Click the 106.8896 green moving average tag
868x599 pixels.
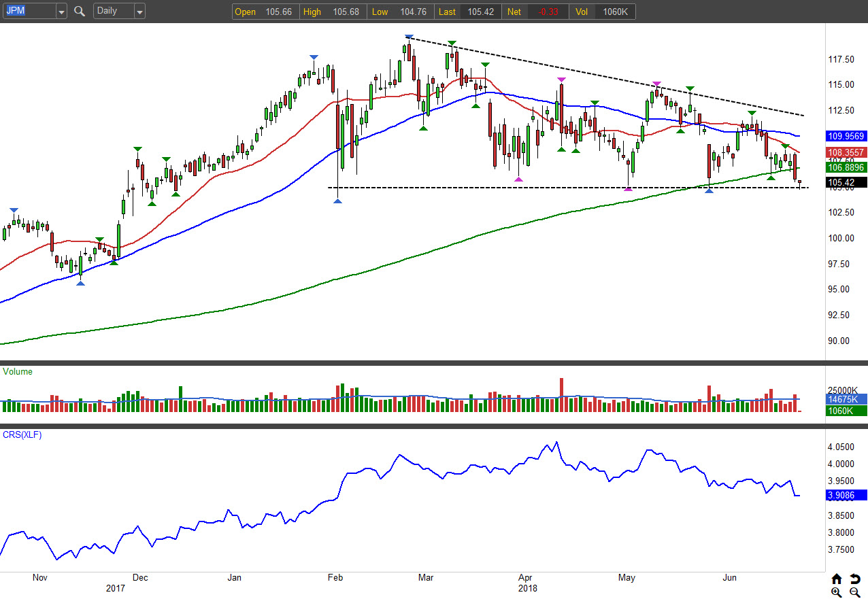tap(846, 167)
